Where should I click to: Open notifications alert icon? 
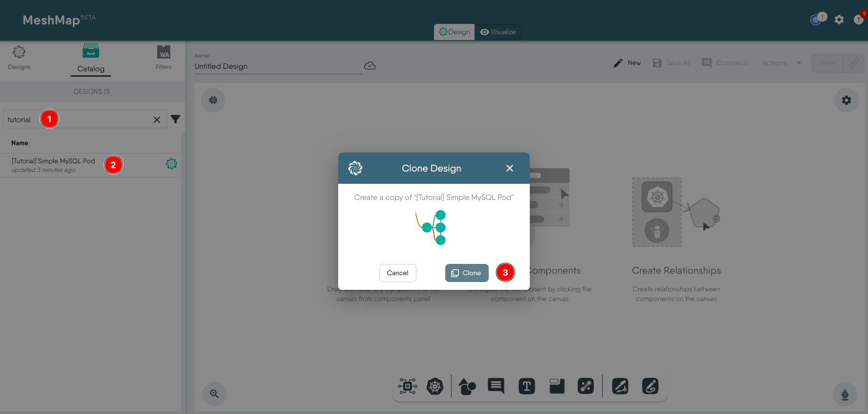point(858,20)
